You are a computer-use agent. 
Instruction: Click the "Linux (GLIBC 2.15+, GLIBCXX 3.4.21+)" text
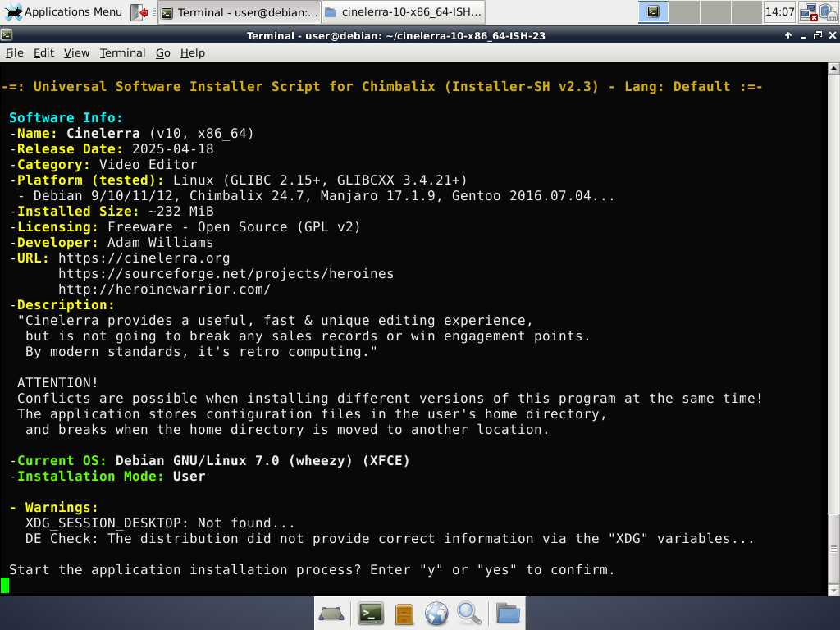coord(320,180)
